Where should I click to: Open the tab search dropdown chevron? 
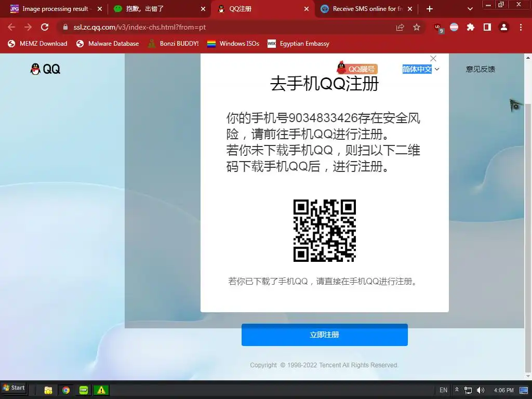click(470, 9)
